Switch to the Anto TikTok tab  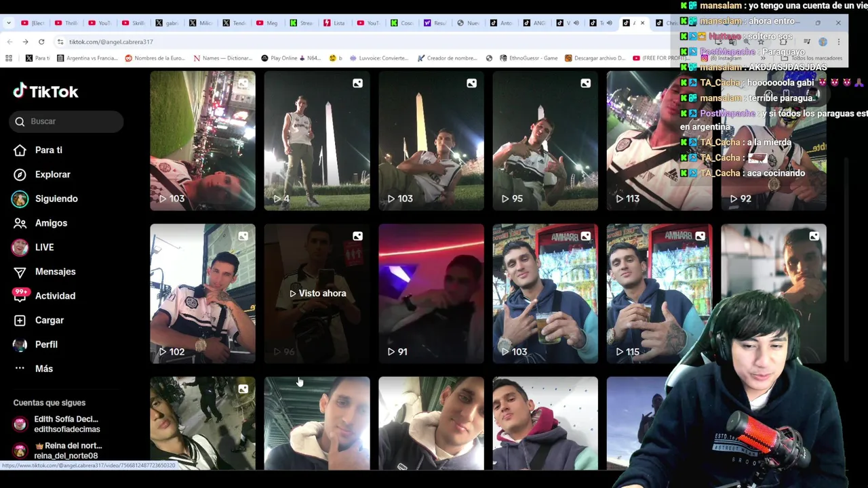501,23
